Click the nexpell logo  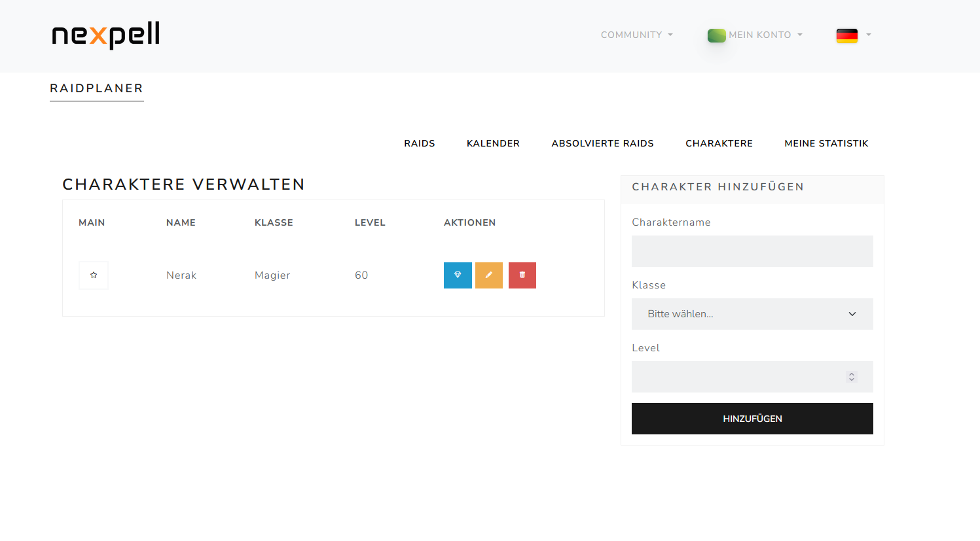coord(105,36)
